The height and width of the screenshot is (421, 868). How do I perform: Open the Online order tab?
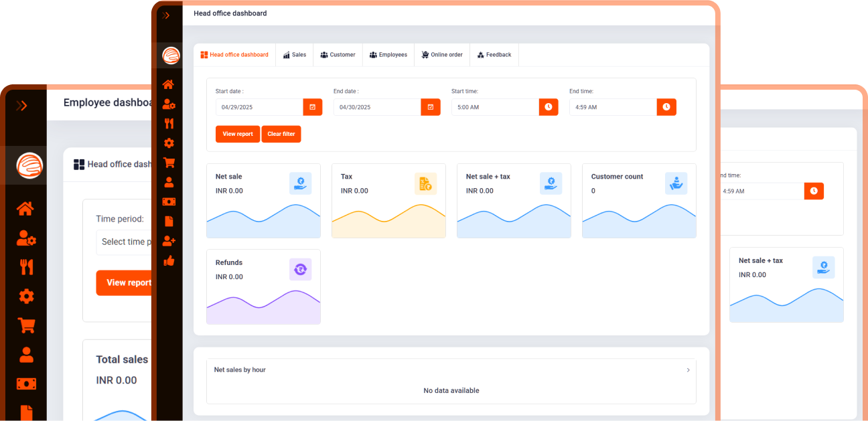tap(442, 55)
